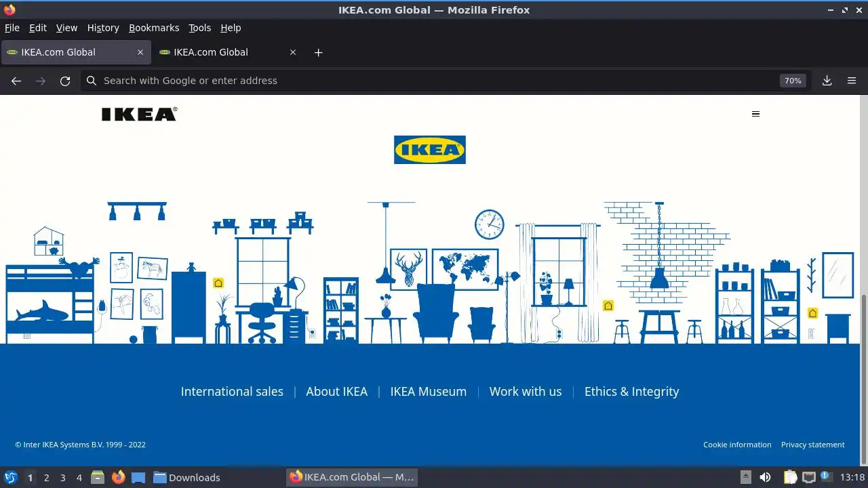
Task: Click the 13:18 clock in taskbar
Action: click(x=852, y=477)
